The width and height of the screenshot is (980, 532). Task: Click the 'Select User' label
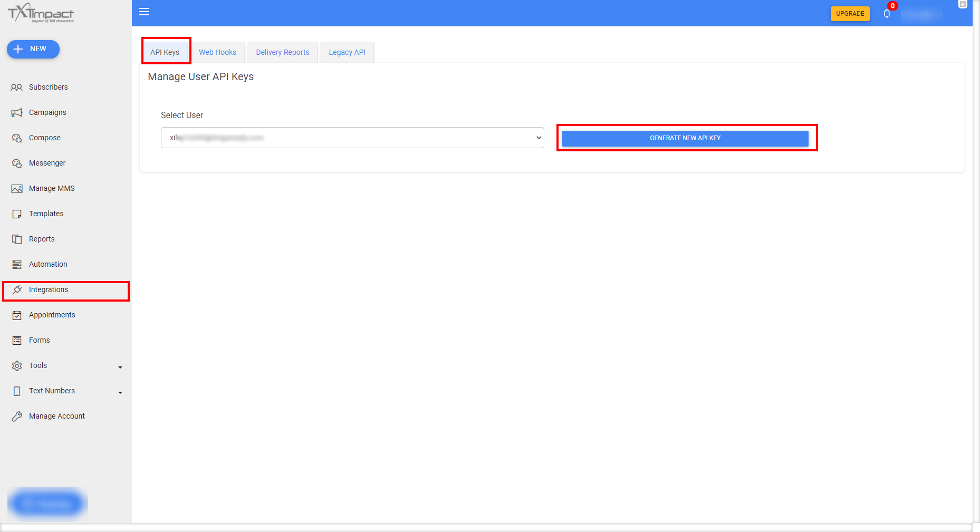(182, 115)
